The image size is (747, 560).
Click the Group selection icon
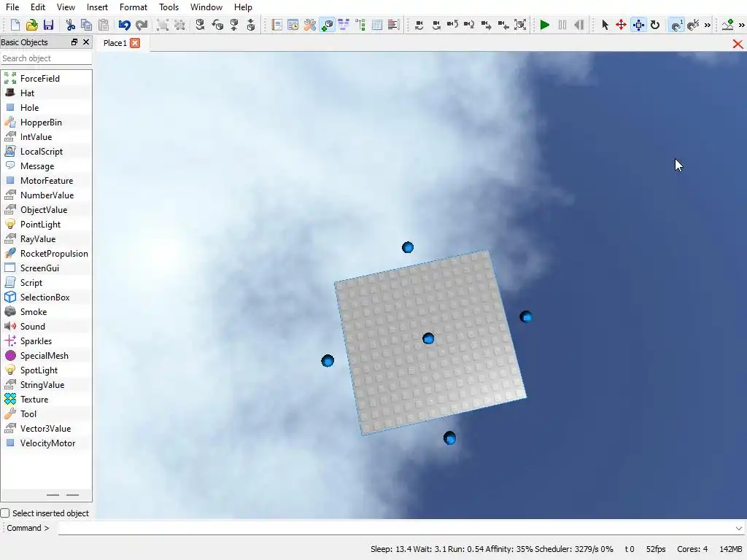point(163,25)
